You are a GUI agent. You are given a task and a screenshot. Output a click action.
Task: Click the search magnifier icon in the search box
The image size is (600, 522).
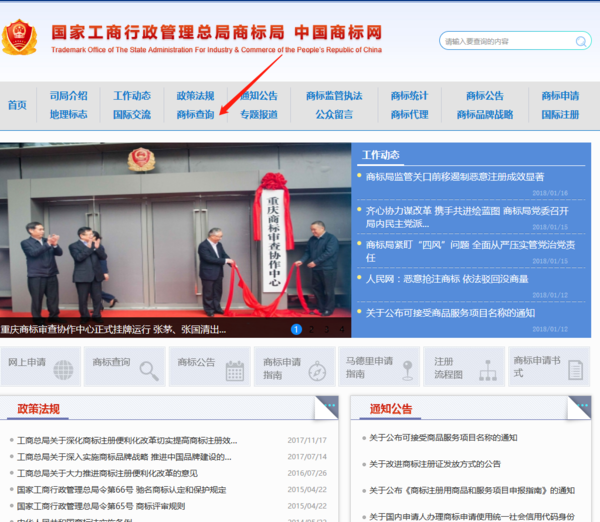(x=581, y=41)
